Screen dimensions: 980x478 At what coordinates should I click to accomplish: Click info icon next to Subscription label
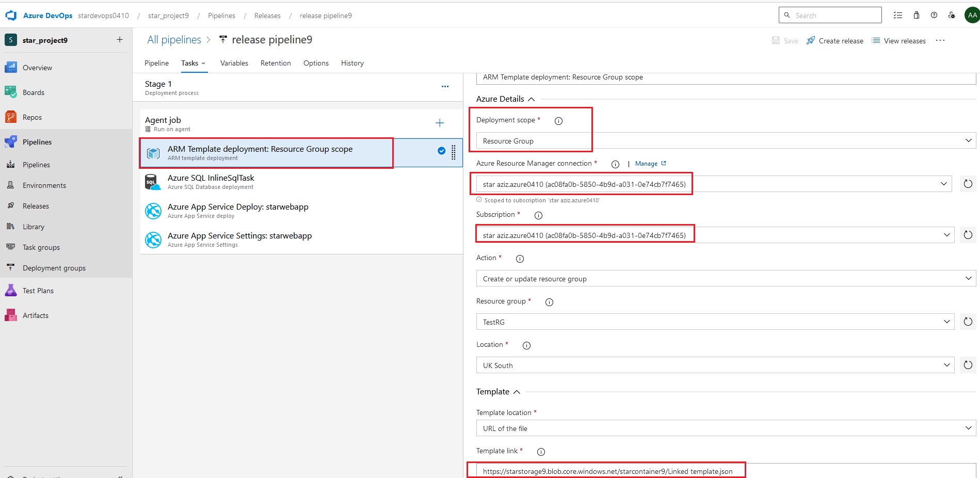[538, 215]
